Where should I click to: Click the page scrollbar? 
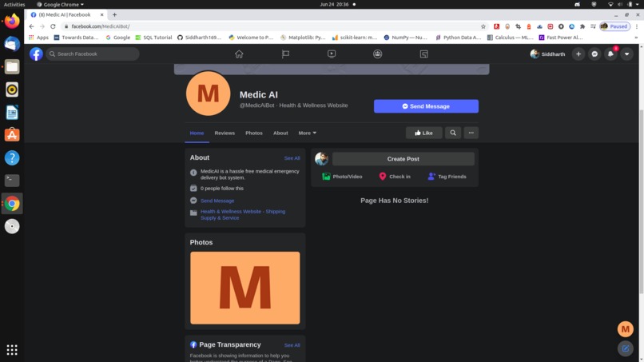(641, 201)
